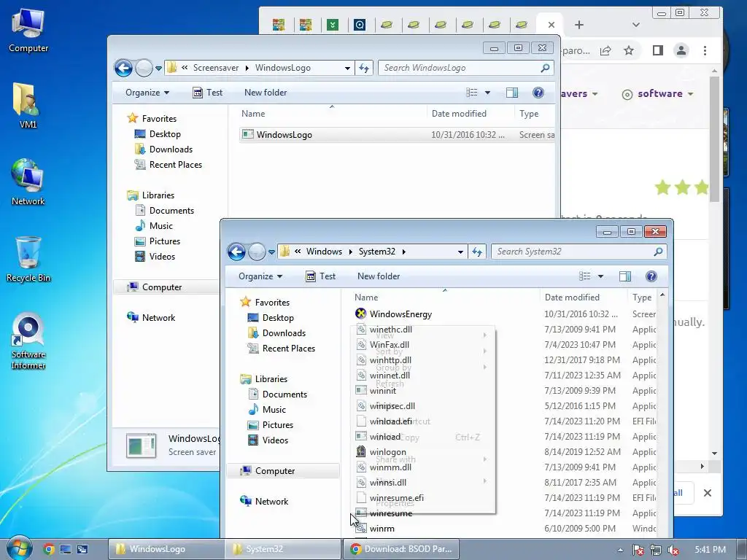Select WindowsEnergy screensaver file
This screenshot has height=560, width=747.
[x=400, y=314]
